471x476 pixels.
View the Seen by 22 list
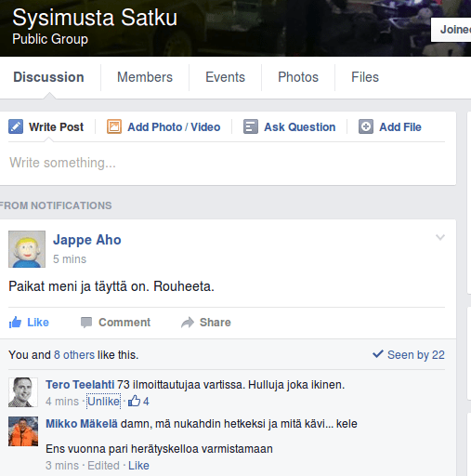[x=416, y=355]
